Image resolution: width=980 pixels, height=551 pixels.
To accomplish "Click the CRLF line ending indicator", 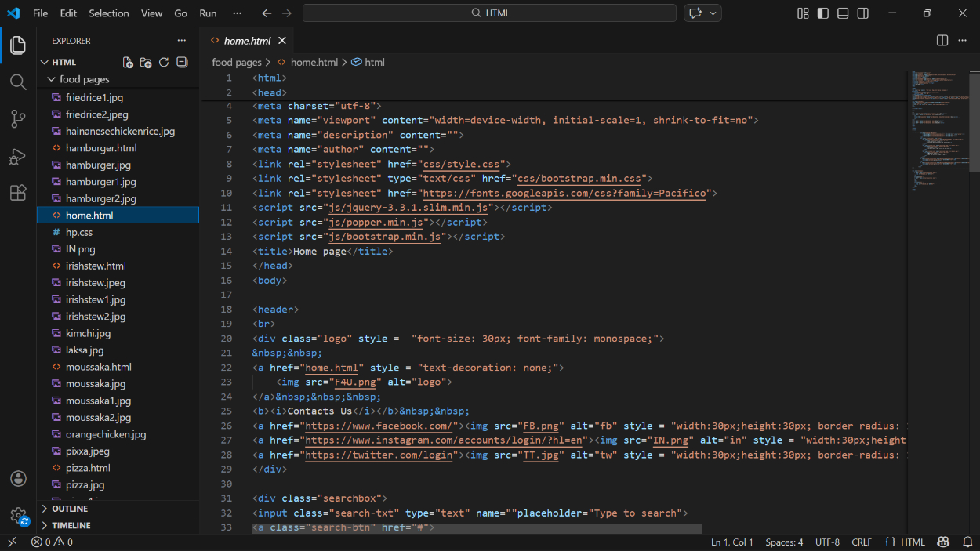I will [862, 542].
